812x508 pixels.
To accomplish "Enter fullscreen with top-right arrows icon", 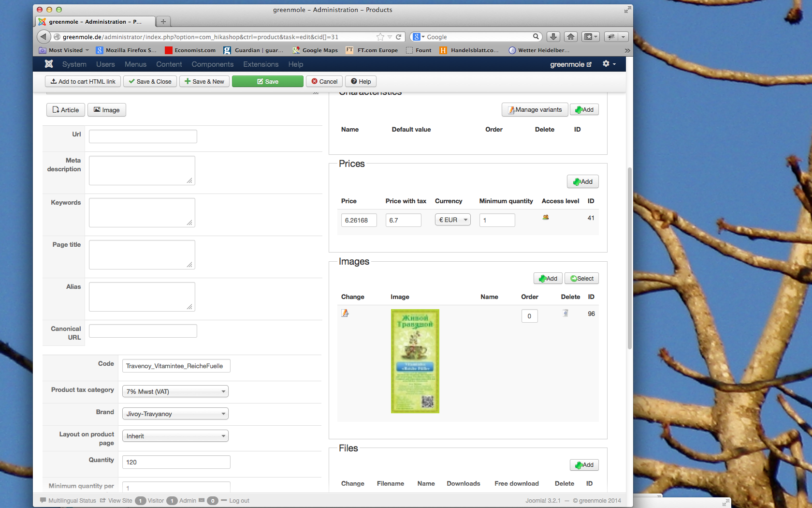I will pos(627,10).
